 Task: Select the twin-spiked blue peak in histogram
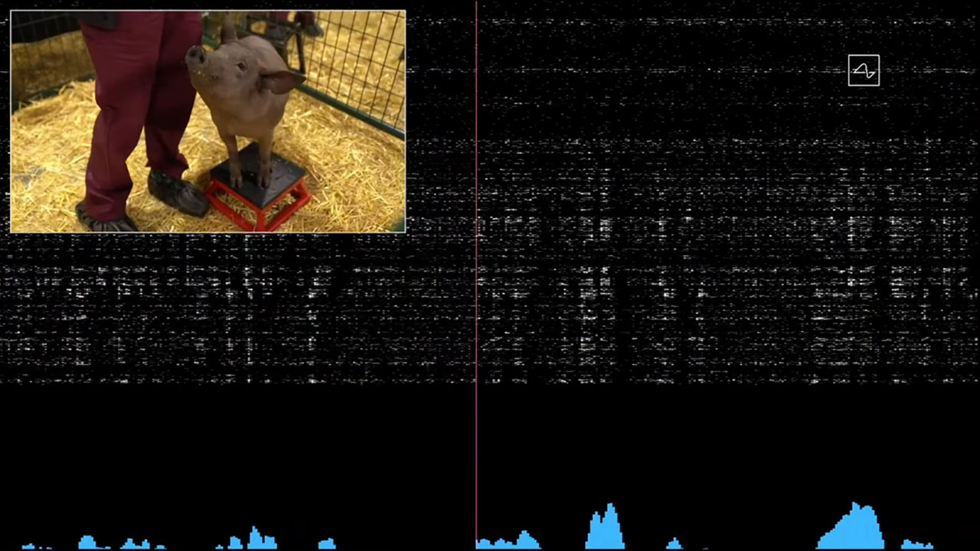click(x=605, y=527)
